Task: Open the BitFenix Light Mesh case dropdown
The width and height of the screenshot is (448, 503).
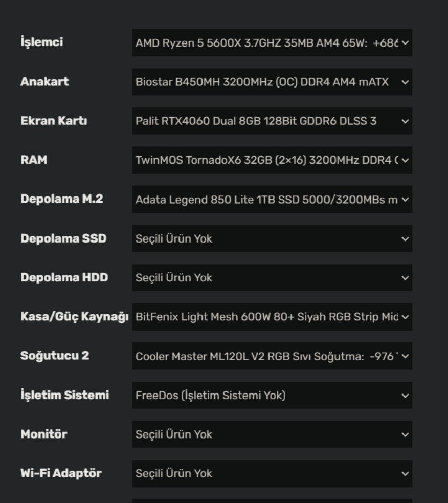Action: point(272,317)
